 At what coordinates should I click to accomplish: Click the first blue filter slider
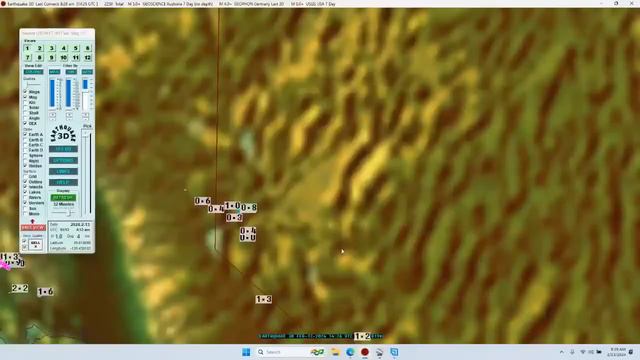coord(52,93)
